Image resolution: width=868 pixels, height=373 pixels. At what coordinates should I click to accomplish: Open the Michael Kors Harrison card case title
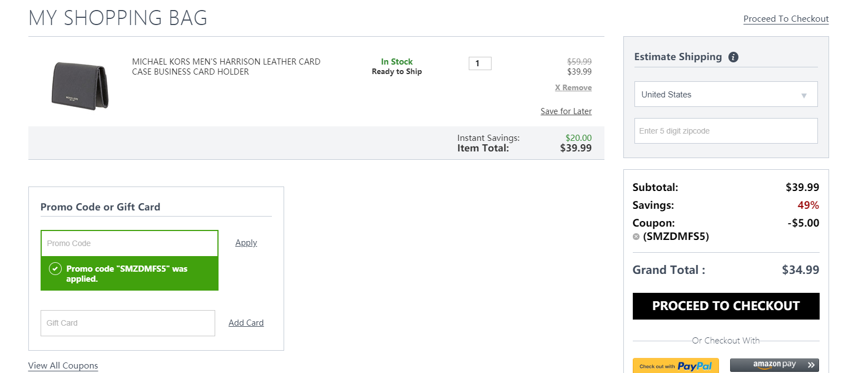[x=226, y=67]
